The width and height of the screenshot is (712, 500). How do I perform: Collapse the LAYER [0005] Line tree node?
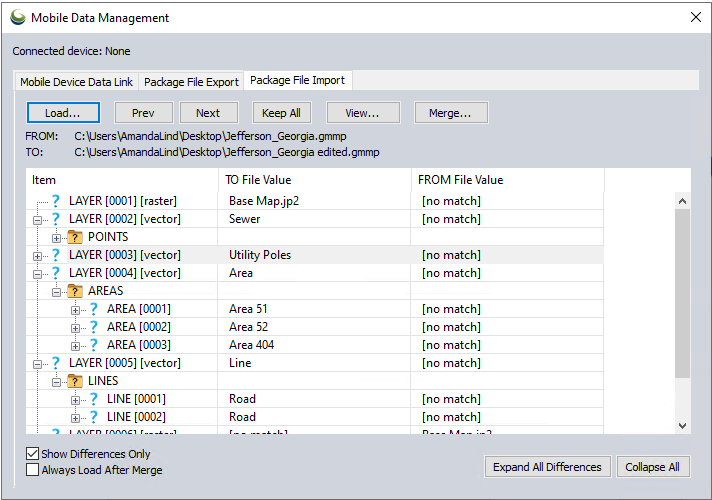[x=38, y=363]
